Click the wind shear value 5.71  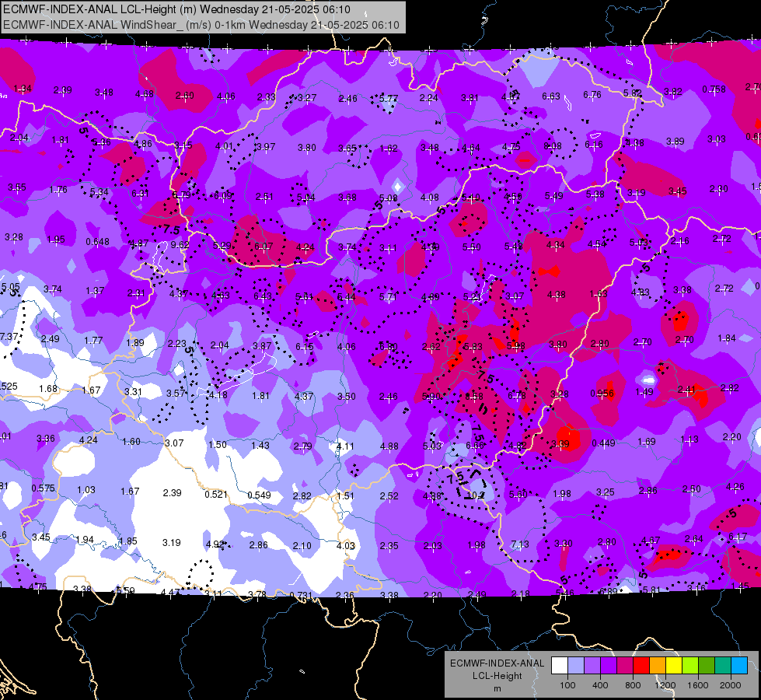[388, 296]
